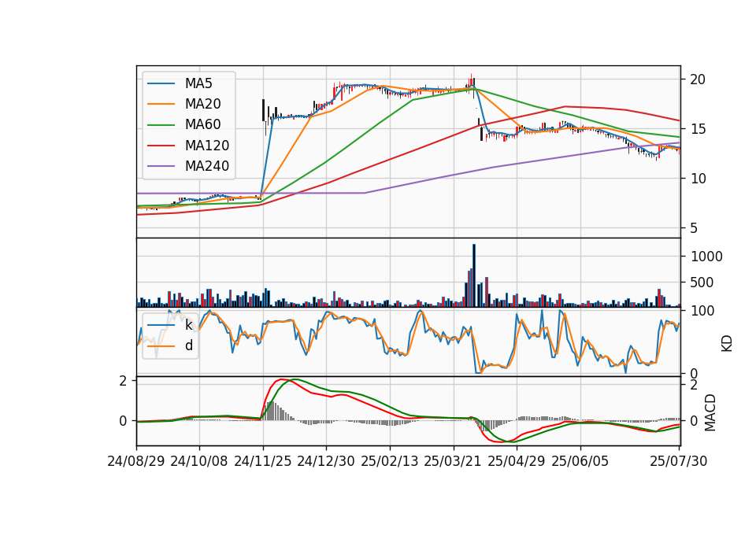Click the MACD red line peak

coord(281,379)
